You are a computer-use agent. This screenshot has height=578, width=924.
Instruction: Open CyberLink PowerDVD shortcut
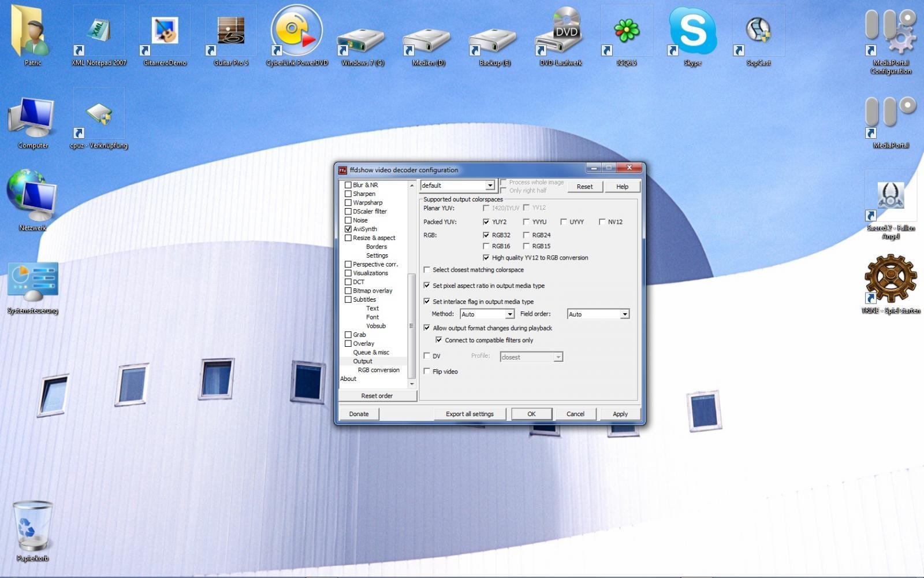[x=297, y=35]
